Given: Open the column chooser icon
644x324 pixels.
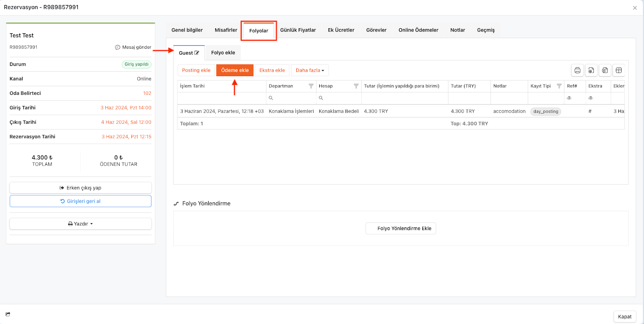Looking at the screenshot, I should pos(619,71).
